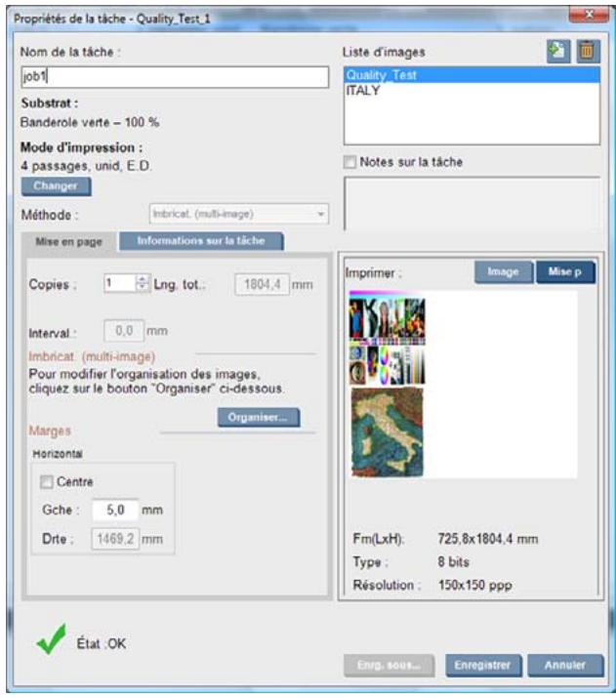The width and height of the screenshot is (616, 698).
Task: Decrease Copies with the spinner down arrow
Action: pyautogui.click(x=142, y=287)
